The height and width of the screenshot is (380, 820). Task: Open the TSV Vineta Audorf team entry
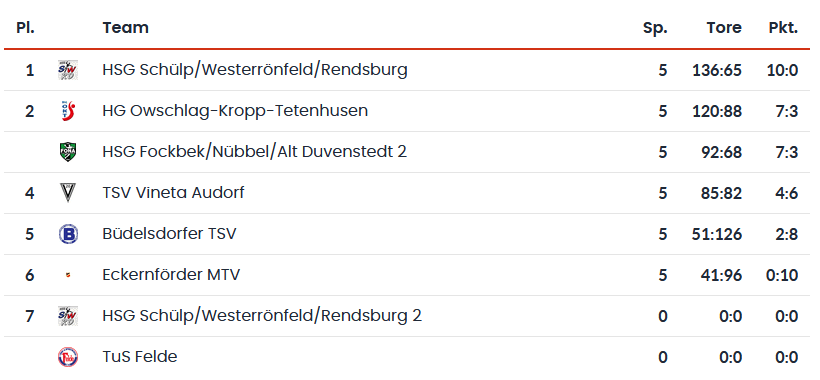(x=173, y=193)
